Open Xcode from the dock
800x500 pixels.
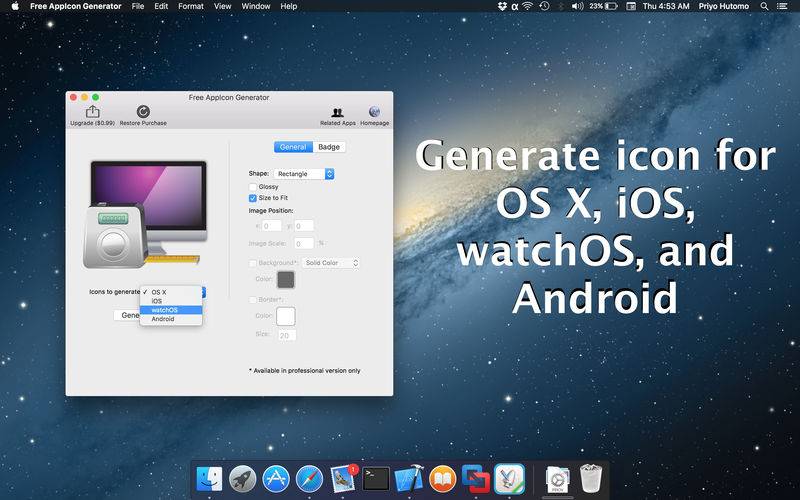(x=409, y=479)
